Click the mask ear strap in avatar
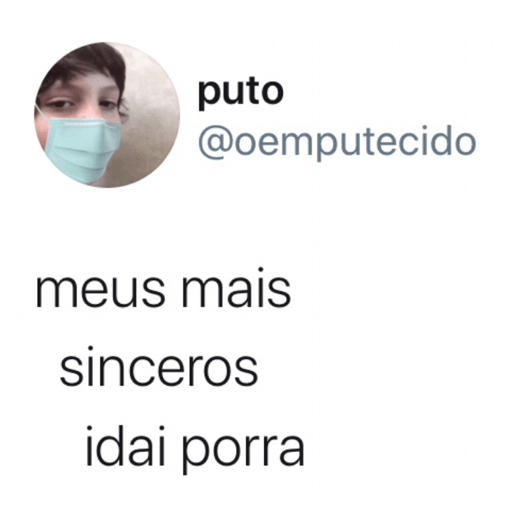Screen dimensions: 512x512 [41, 112]
